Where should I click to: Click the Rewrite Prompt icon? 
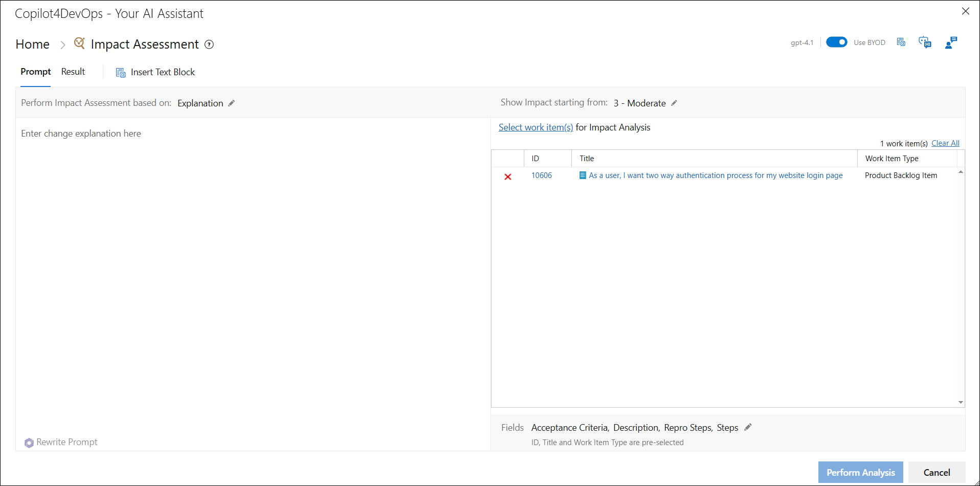pyautogui.click(x=29, y=443)
